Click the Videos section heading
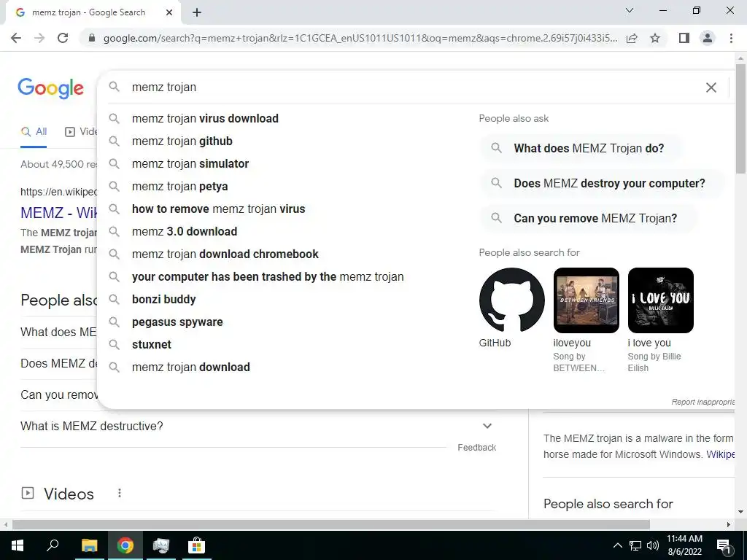 [x=69, y=494]
